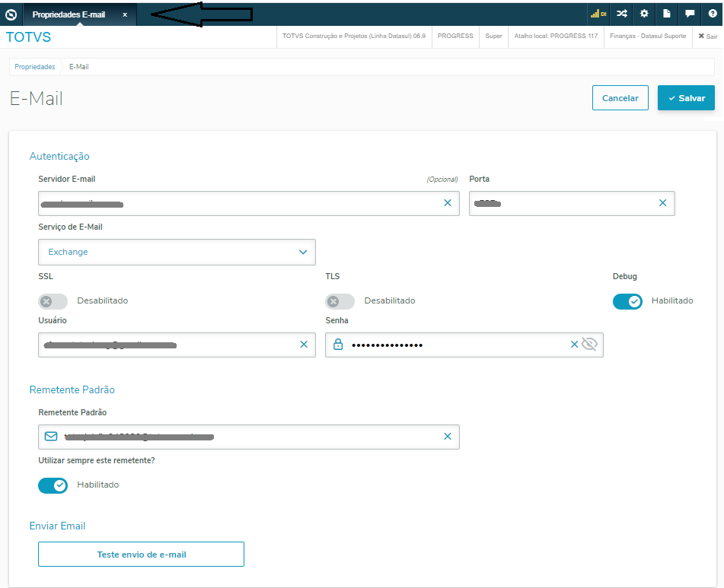Click the envelope icon in Remetente Padrão field
Image resolution: width=724 pixels, height=588 pixels.
tap(51, 437)
